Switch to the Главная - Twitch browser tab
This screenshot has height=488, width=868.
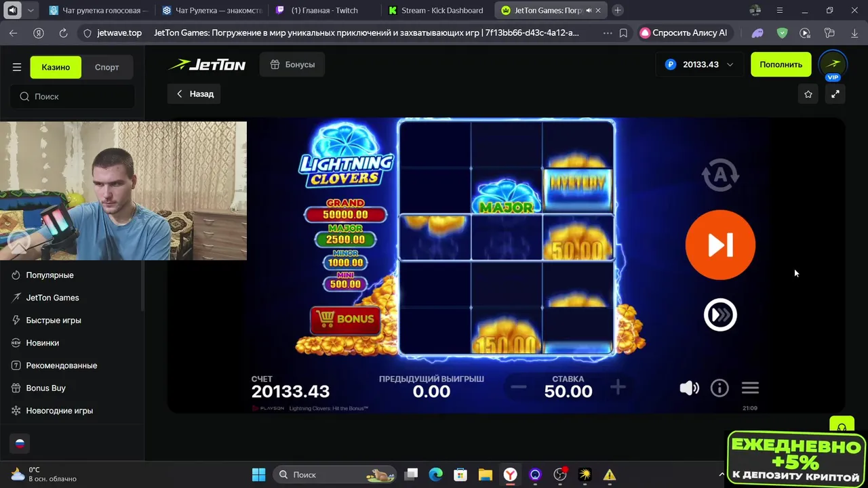point(325,10)
